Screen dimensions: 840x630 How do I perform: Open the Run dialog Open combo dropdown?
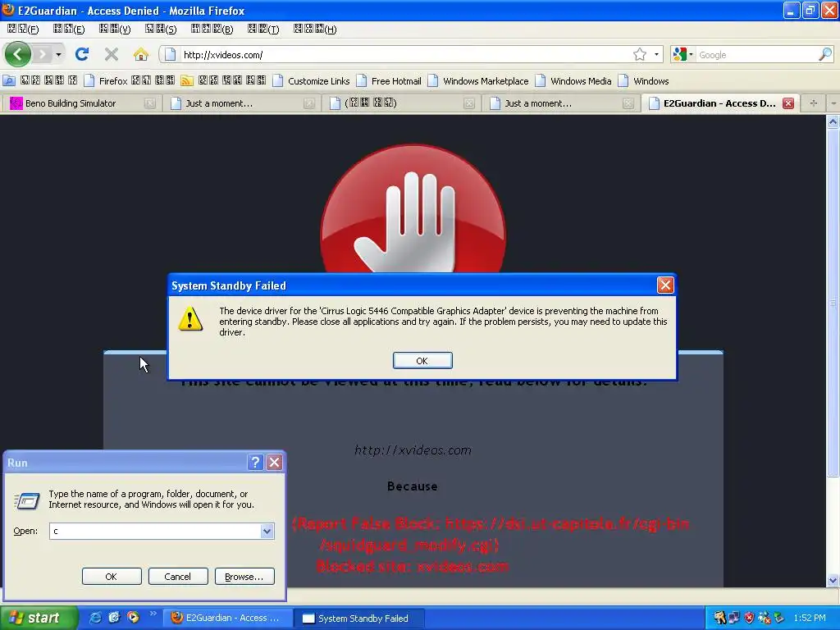tap(267, 531)
